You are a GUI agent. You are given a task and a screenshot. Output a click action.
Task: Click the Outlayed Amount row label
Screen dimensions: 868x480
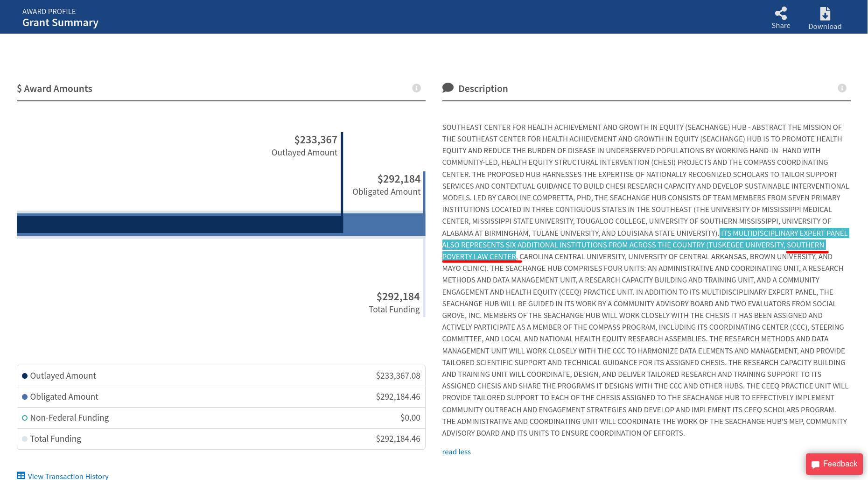63,376
